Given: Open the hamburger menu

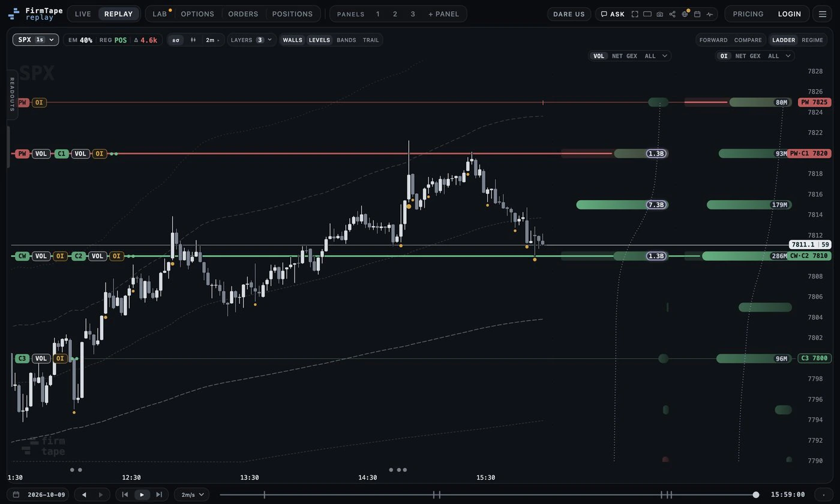Looking at the screenshot, I should [823, 14].
